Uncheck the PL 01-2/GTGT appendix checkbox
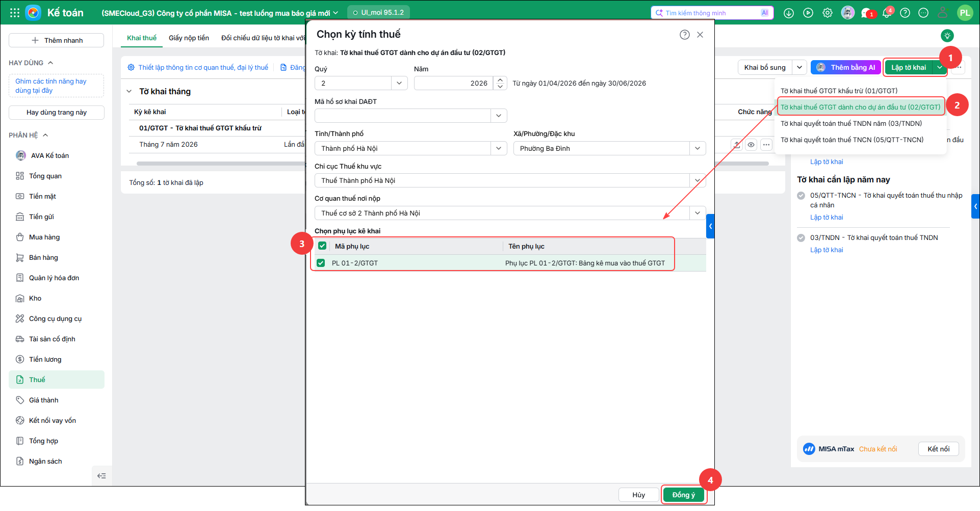 click(x=321, y=263)
